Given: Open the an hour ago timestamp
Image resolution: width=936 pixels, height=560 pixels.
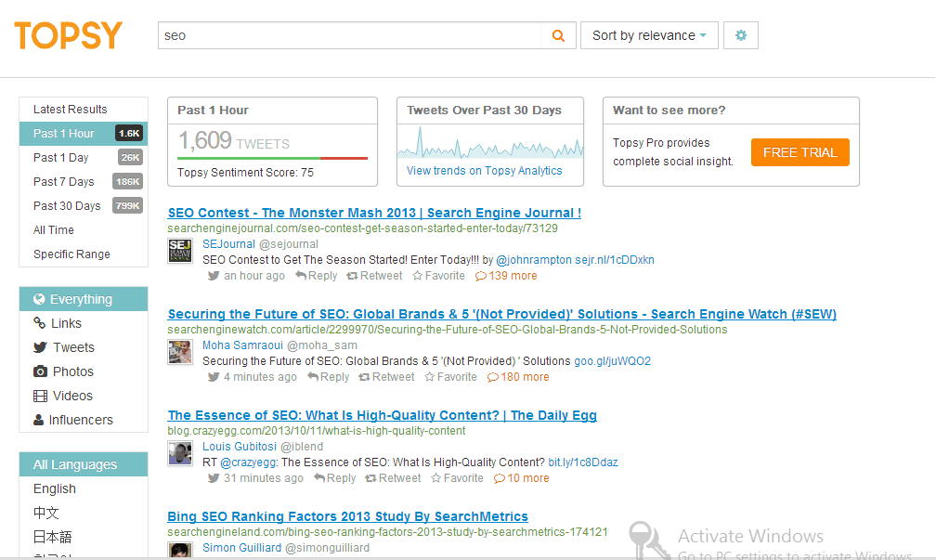Looking at the screenshot, I should 254,276.
